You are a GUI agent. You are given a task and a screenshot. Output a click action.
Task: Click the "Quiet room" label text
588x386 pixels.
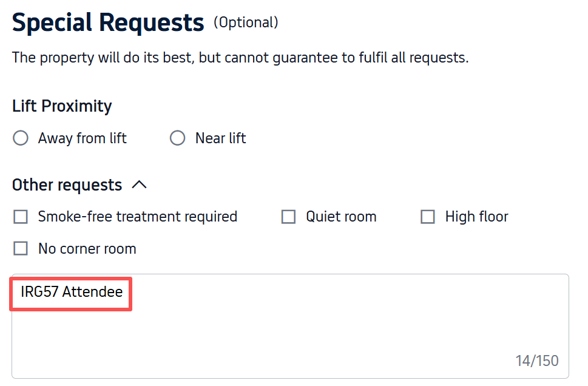pos(341,217)
